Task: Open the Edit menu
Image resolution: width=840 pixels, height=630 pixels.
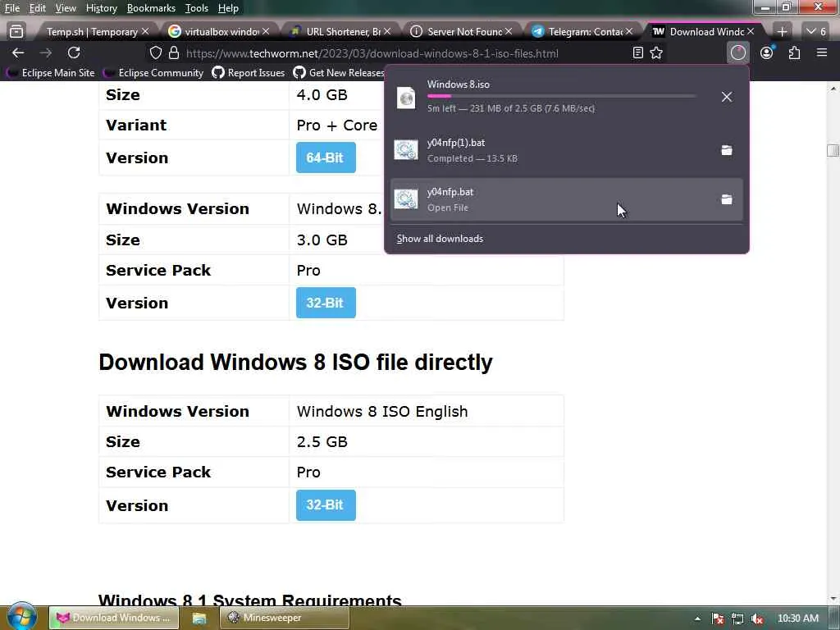Action: coord(37,8)
